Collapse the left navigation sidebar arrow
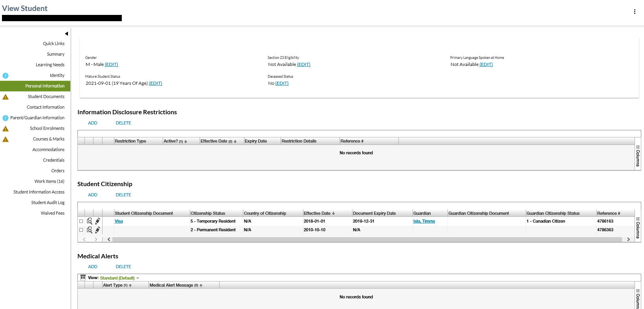The image size is (644, 309). point(66,34)
